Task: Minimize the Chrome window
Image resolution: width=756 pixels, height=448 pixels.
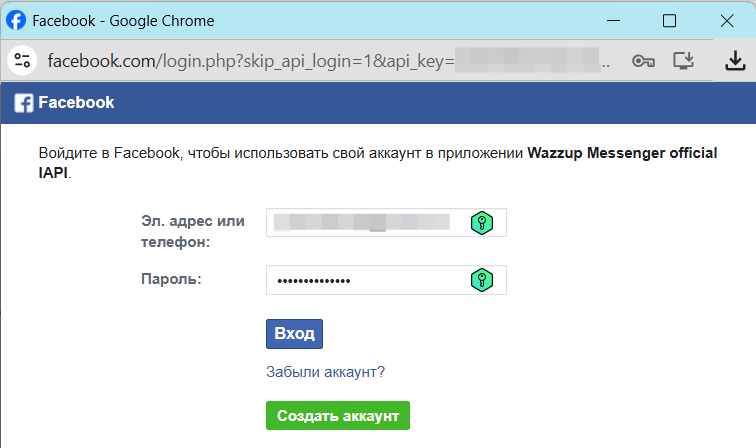Action: pos(613,21)
